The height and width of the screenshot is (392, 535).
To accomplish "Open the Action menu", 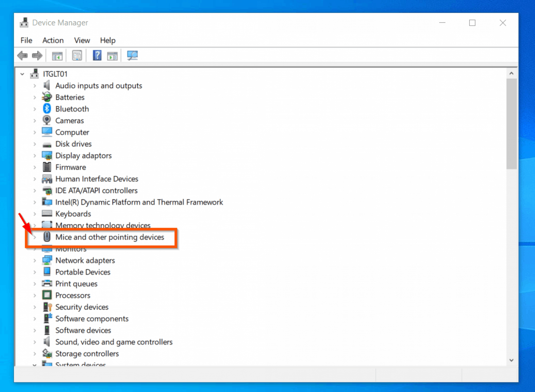I will pos(53,40).
